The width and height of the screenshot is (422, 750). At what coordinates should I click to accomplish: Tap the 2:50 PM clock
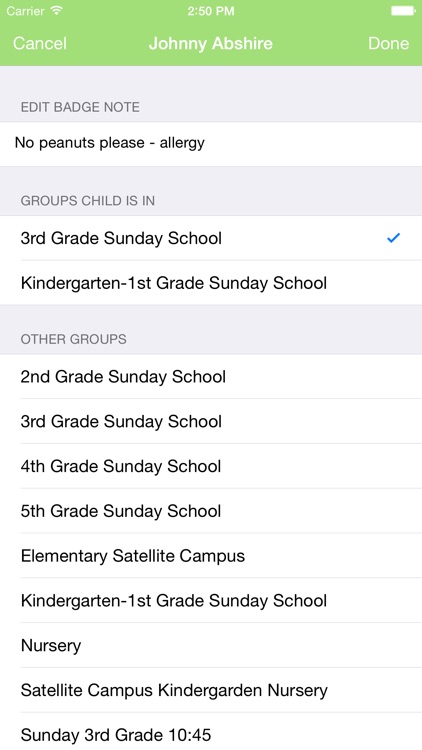coord(211,11)
